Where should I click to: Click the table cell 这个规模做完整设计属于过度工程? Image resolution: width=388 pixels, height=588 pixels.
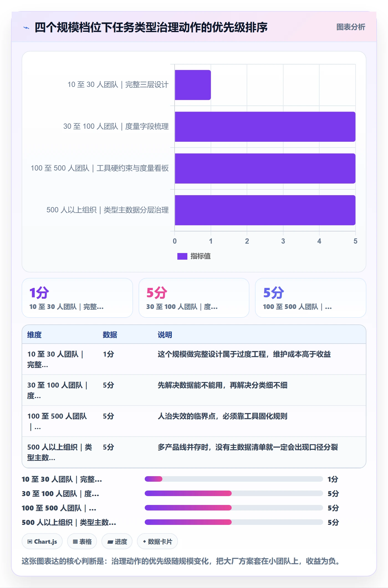(x=244, y=354)
